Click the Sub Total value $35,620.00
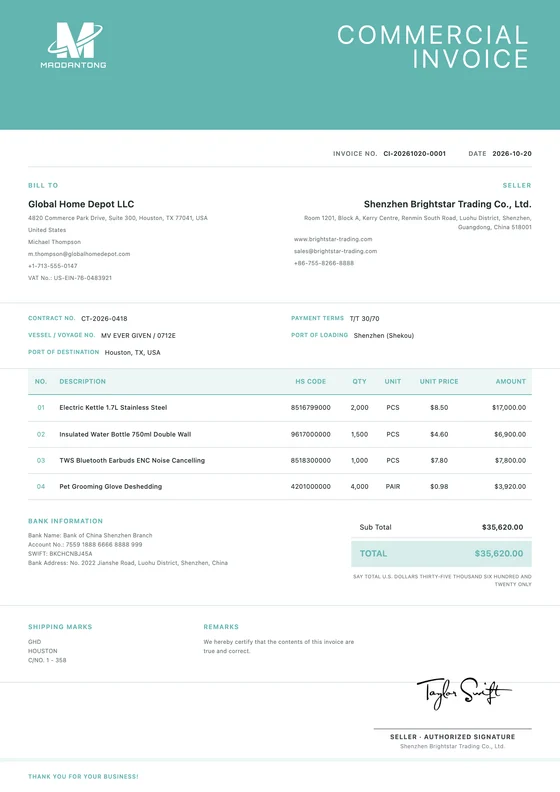This screenshot has height=792, width=560. [x=502, y=527]
